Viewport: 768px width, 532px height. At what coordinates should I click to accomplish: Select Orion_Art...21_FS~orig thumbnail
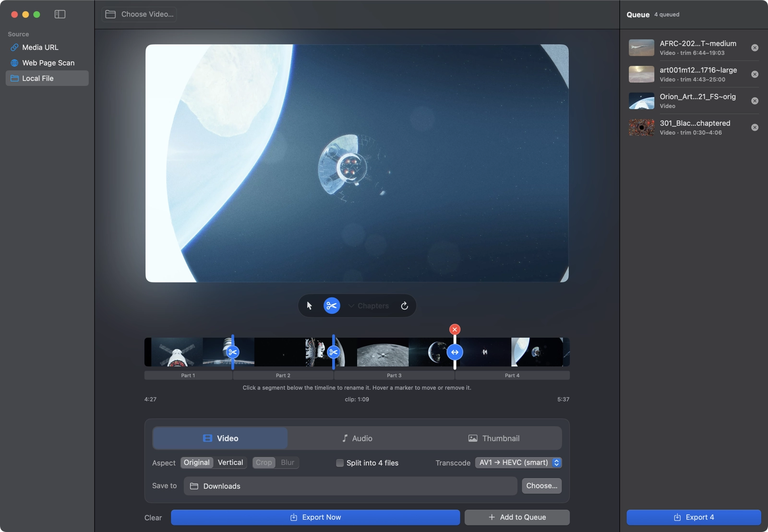click(641, 101)
